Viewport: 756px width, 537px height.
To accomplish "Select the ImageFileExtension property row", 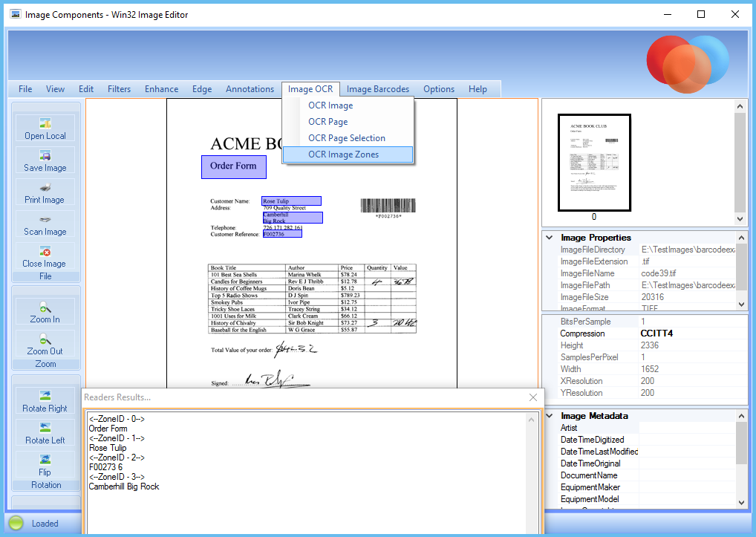I will pyautogui.click(x=647, y=261).
